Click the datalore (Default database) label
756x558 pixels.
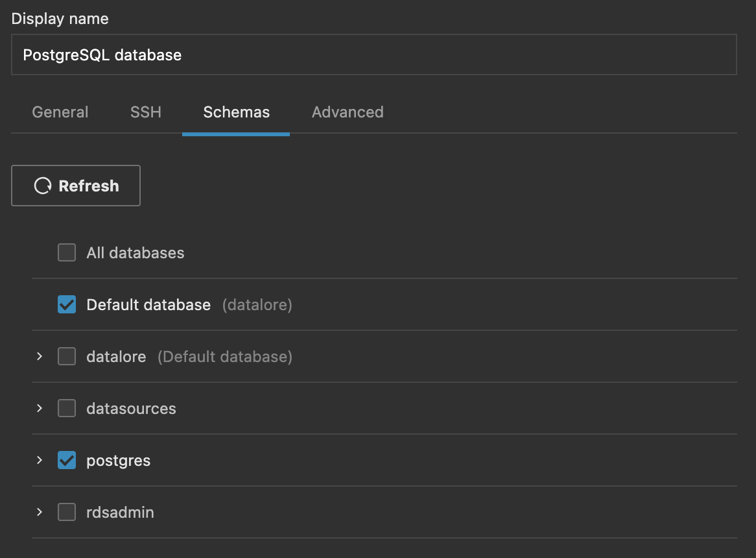[116, 356]
